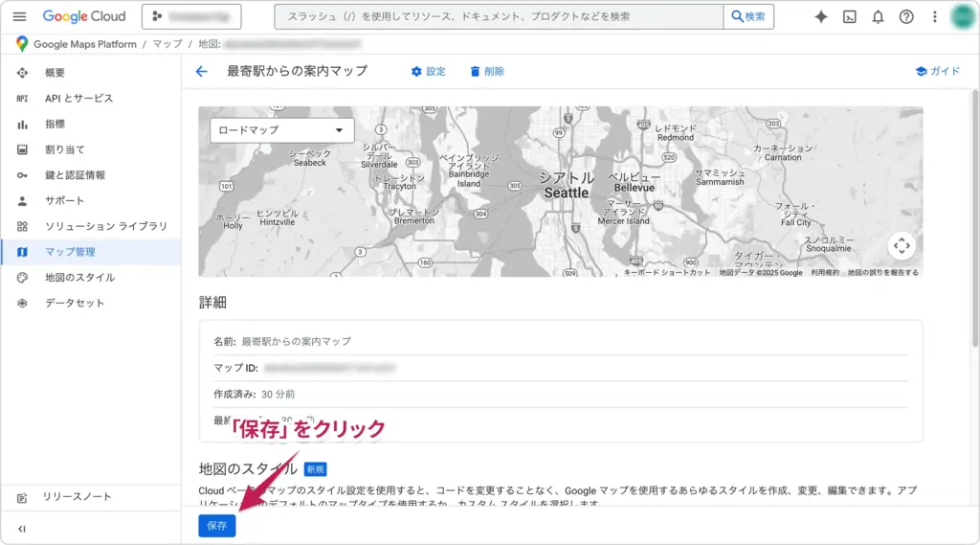Image resolution: width=980 pixels, height=545 pixels.
Task: Click the 検索 search button
Action: click(x=748, y=17)
